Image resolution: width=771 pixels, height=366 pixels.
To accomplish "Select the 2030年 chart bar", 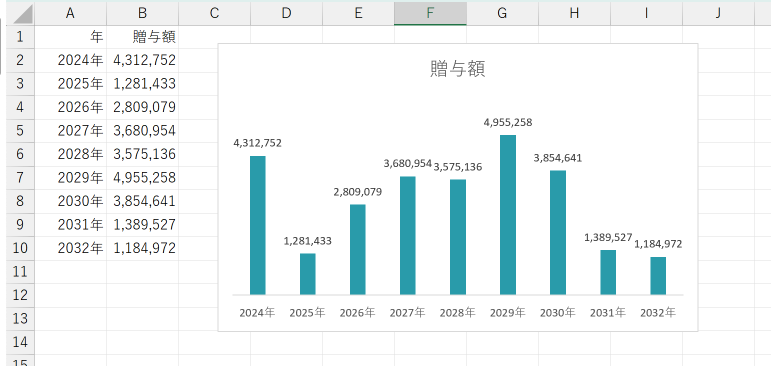I will point(558,233).
